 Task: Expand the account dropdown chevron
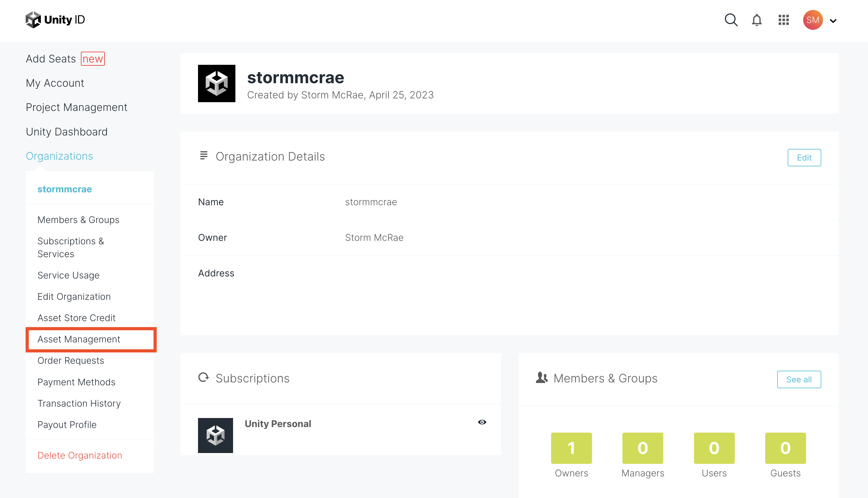[x=833, y=21]
